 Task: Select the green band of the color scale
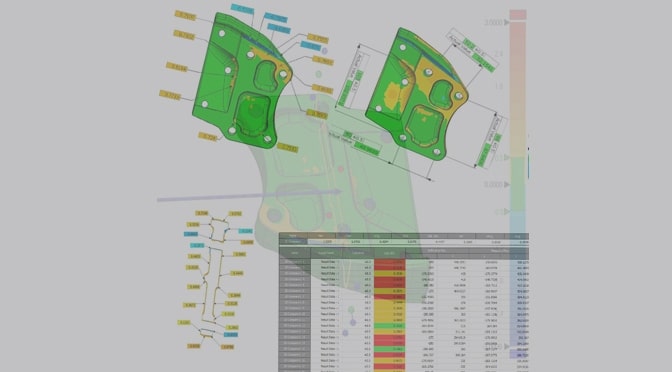pos(518,183)
